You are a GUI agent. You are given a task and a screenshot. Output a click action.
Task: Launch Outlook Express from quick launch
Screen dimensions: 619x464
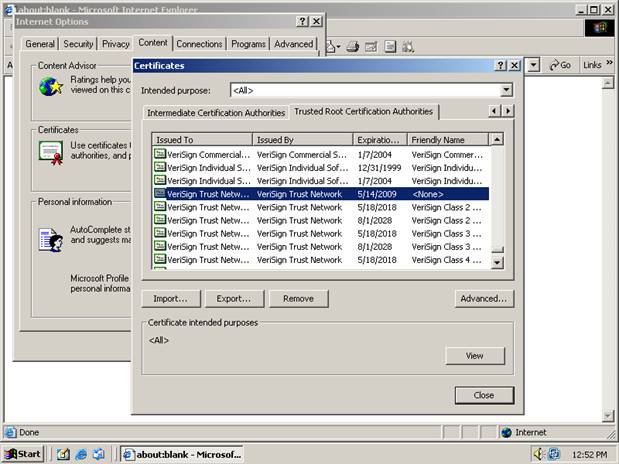(x=99, y=455)
